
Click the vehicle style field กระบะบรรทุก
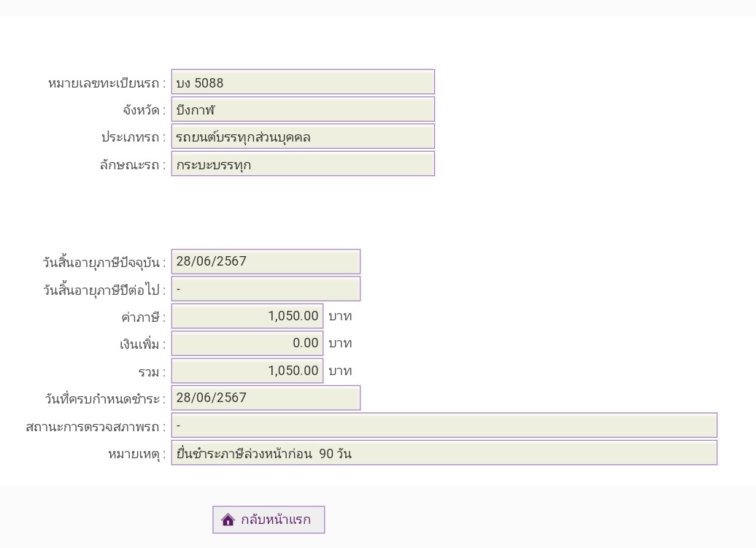click(x=303, y=164)
